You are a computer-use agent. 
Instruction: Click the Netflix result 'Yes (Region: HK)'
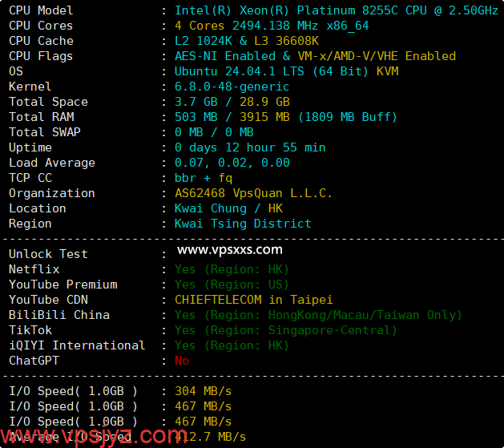pos(232,269)
